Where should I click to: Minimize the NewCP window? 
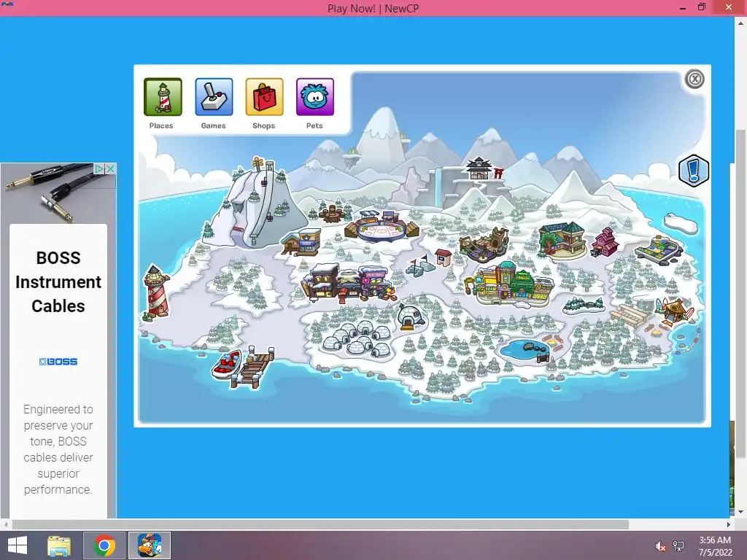point(682,7)
